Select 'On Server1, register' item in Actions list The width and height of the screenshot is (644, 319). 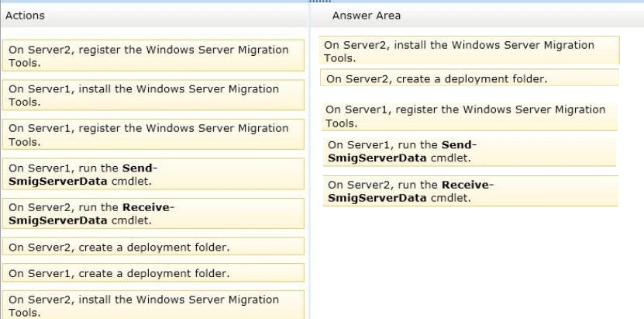click(x=153, y=134)
